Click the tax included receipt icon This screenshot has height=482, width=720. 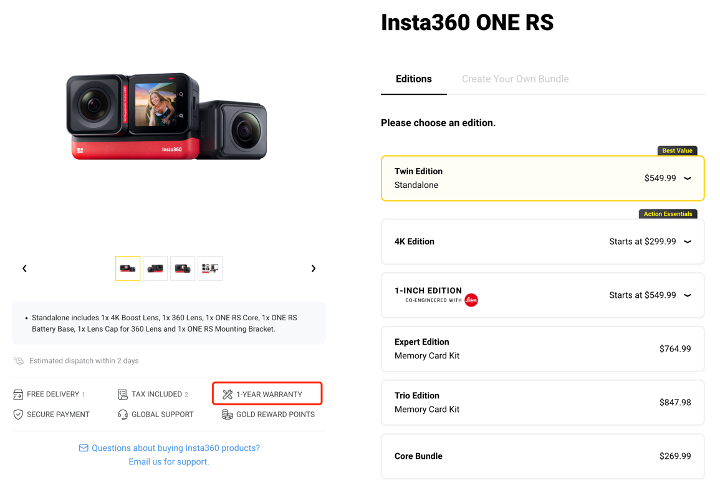(123, 395)
